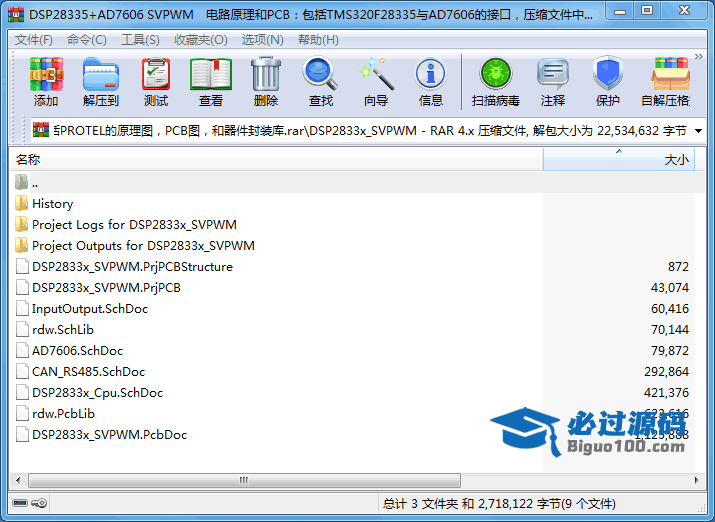The width and height of the screenshot is (715, 522).
Task: Sort by the Size (大小) column header
Action: click(619, 160)
